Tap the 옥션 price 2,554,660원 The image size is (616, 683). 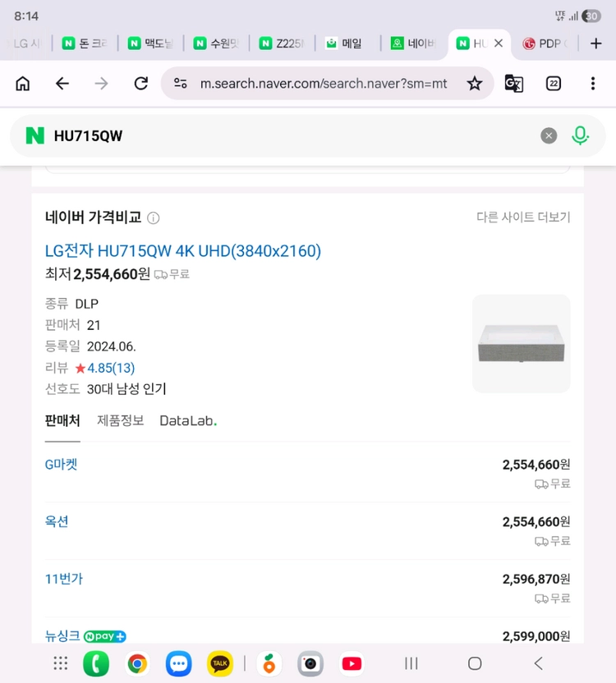pyautogui.click(x=536, y=522)
